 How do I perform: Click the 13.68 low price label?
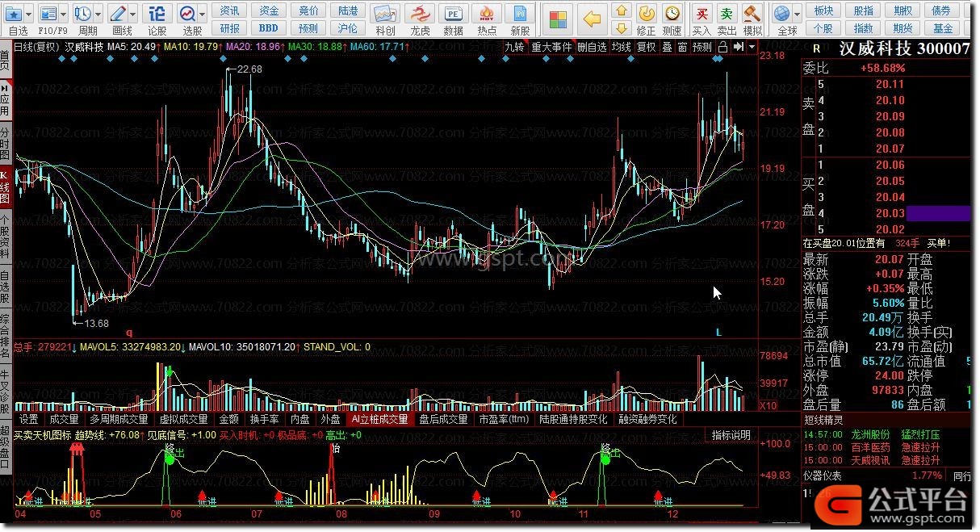click(95, 324)
